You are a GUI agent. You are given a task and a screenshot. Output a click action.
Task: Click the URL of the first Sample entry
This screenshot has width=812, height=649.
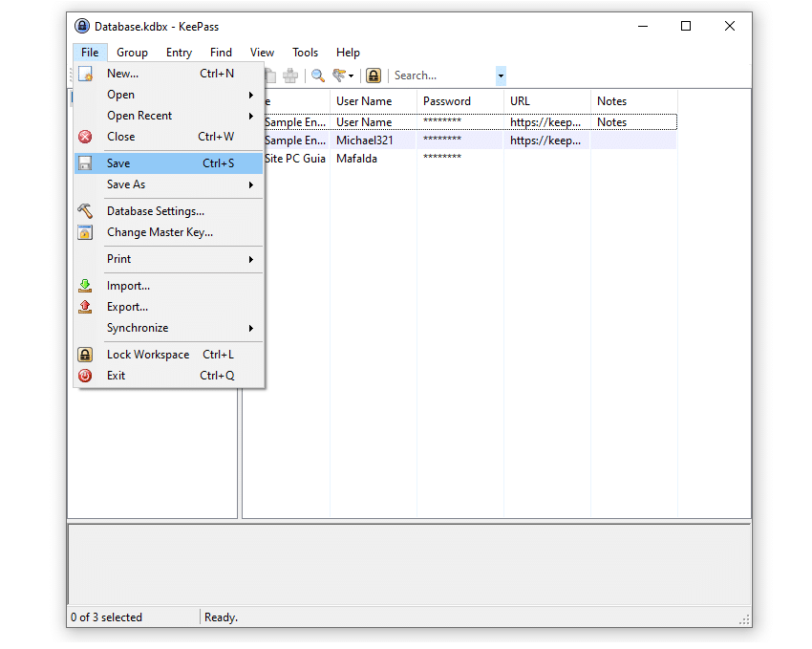coord(545,122)
